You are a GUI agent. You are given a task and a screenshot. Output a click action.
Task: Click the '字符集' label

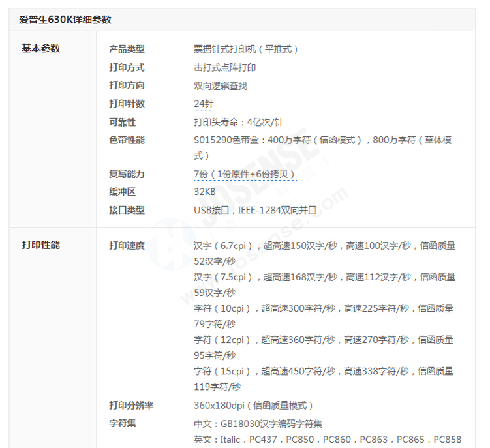(122, 423)
